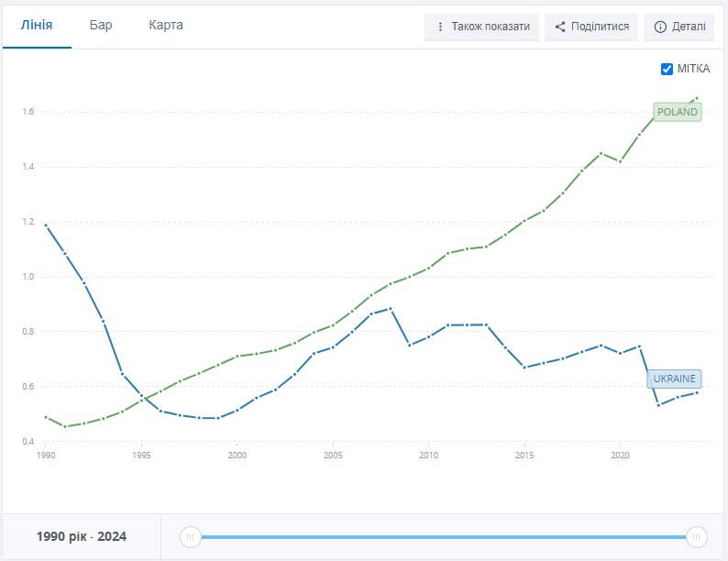Open the Карта tab
This screenshot has width=728, height=561.
point(166,25)
